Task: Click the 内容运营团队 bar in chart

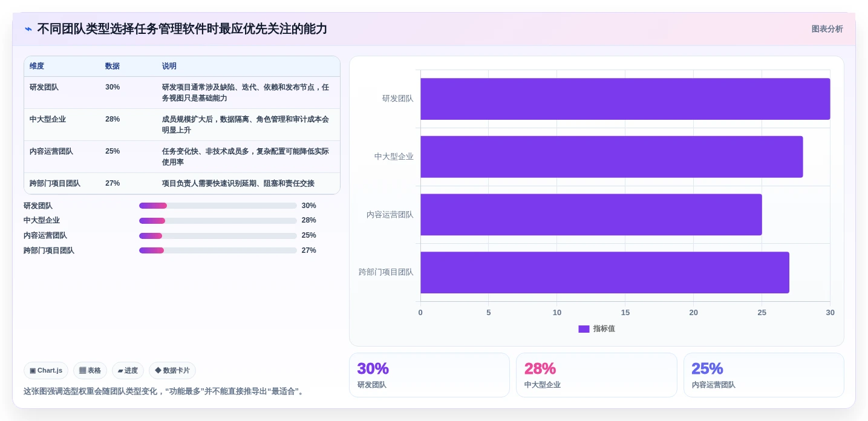Action: pyautogui.click(x=591, y=215)
